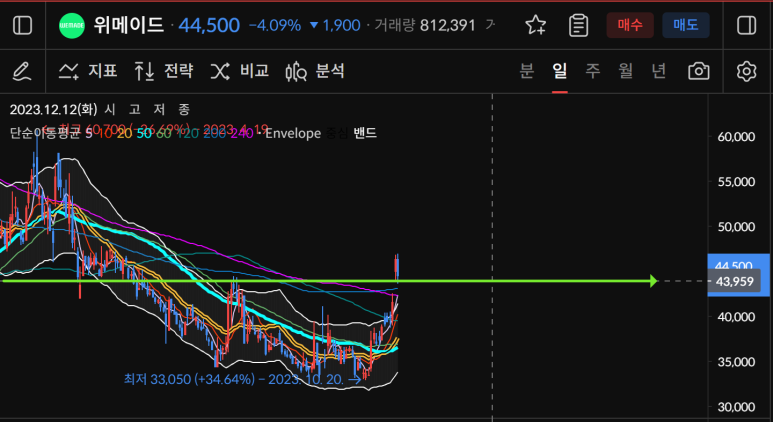This screenshot has height=422, width=773.
Task: Open the 지표 indicators menu
Action: pyautogui.click(x=88, y=71)
